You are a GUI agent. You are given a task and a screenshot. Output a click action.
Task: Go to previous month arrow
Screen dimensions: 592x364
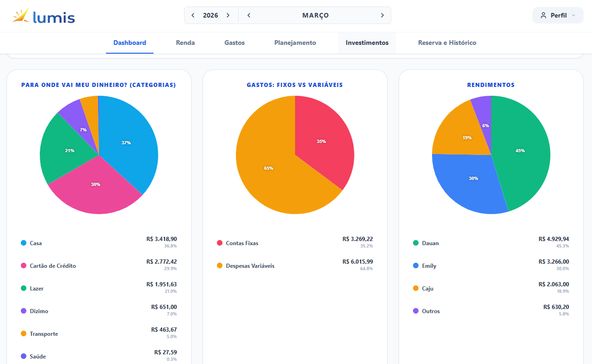point(249,15)
